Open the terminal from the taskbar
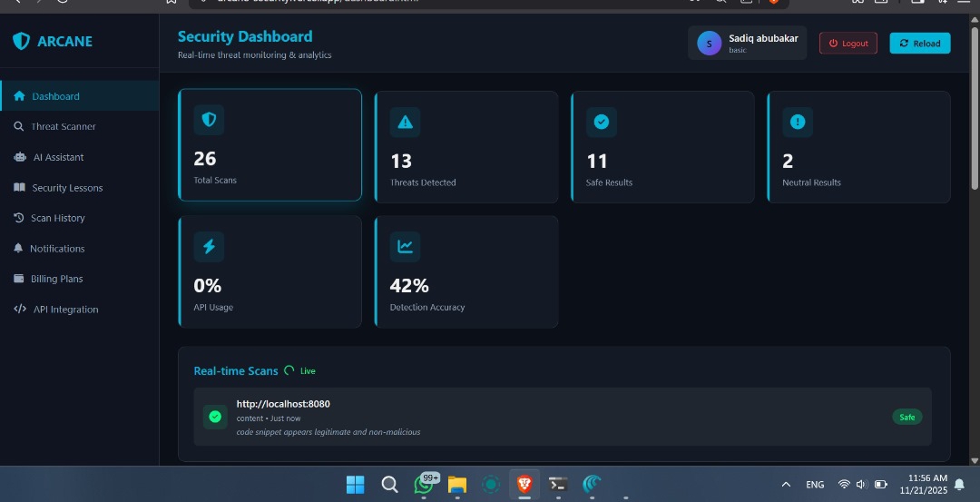Screen dimensions: 980x502 pyautogui.click(x=558, y=485)
